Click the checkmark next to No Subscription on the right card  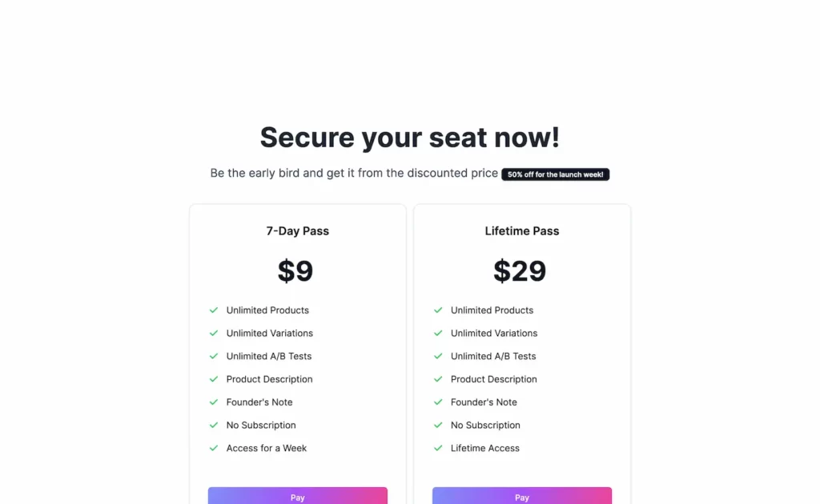coord(438,425)
